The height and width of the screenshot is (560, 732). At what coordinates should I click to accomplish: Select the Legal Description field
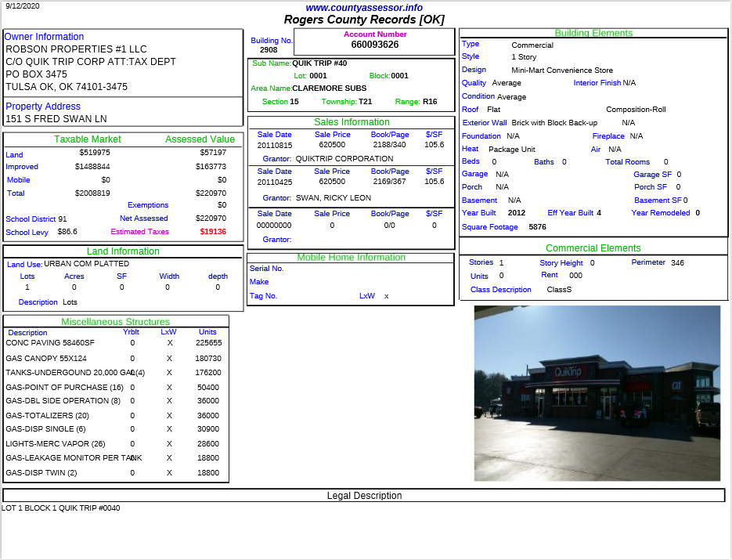363,494
